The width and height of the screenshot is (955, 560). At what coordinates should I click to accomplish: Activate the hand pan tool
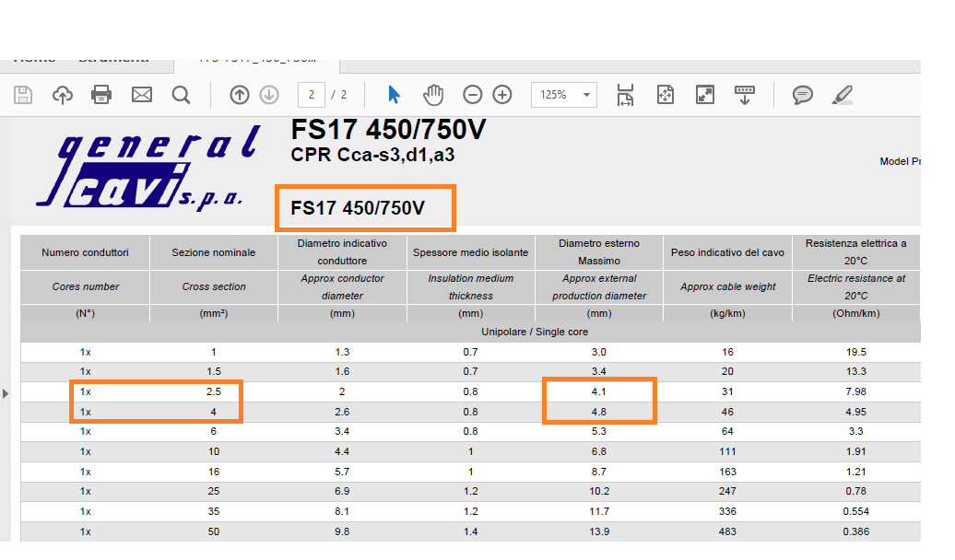click(433, 95)
